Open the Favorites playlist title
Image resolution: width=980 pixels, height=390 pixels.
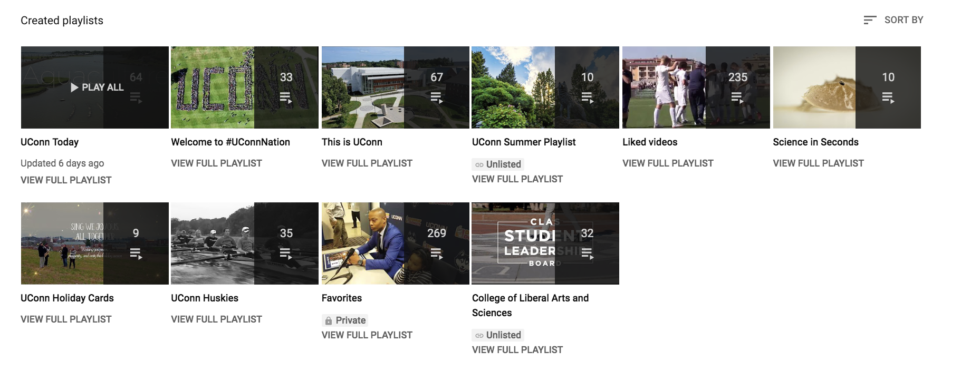pyautogui.click(x=342, y=298)
